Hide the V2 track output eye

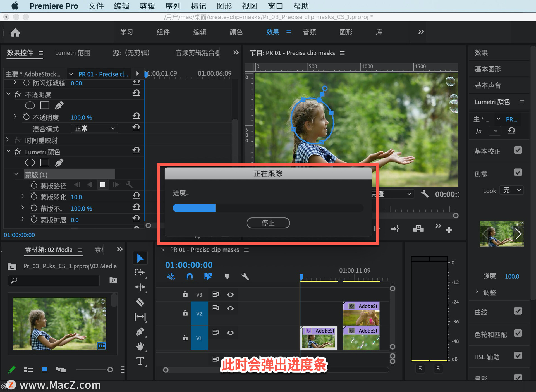(230, 308)
